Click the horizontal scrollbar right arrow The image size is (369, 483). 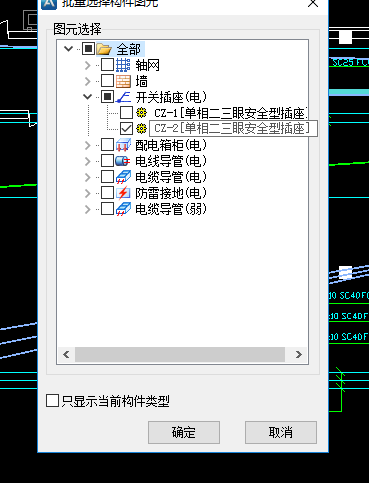click(299, 354)
